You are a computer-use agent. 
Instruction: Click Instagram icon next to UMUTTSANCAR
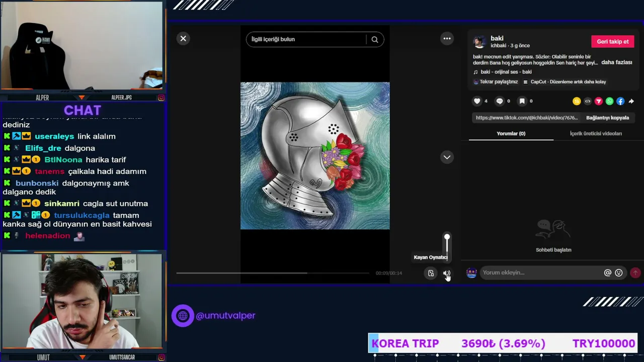161,357
